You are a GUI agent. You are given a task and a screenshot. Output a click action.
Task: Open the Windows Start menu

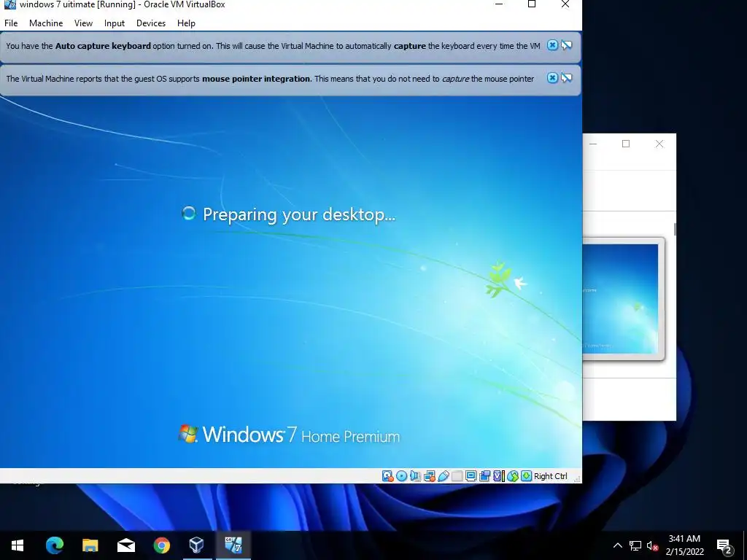(x=18, y=545)
